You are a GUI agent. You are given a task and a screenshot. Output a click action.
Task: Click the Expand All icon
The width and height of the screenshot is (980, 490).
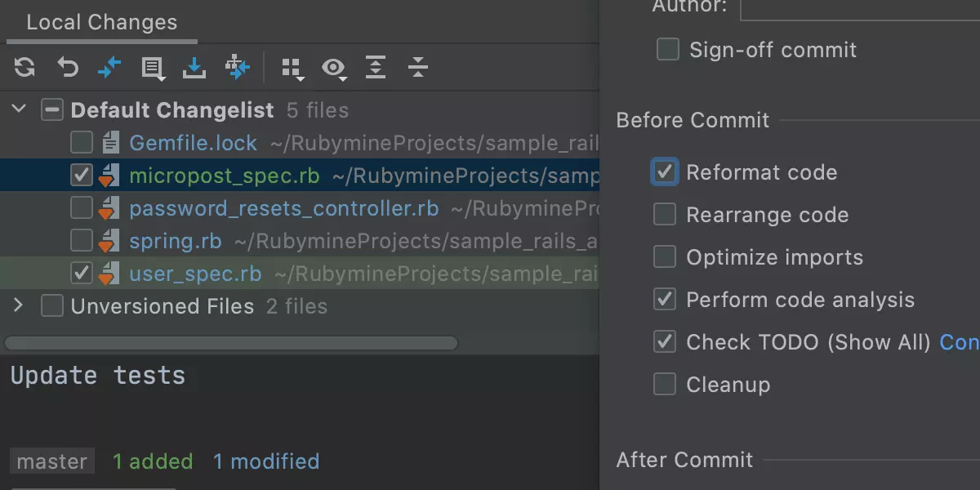[376, 67]
